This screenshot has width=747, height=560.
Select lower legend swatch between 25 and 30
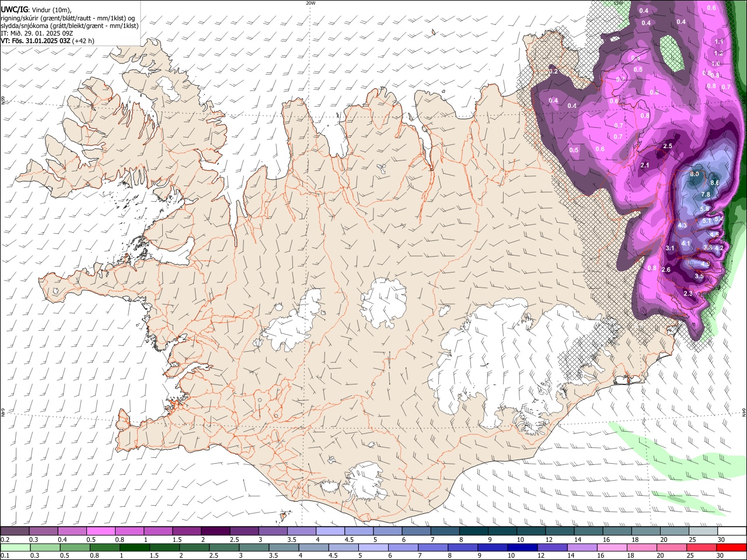pos(703,547)
